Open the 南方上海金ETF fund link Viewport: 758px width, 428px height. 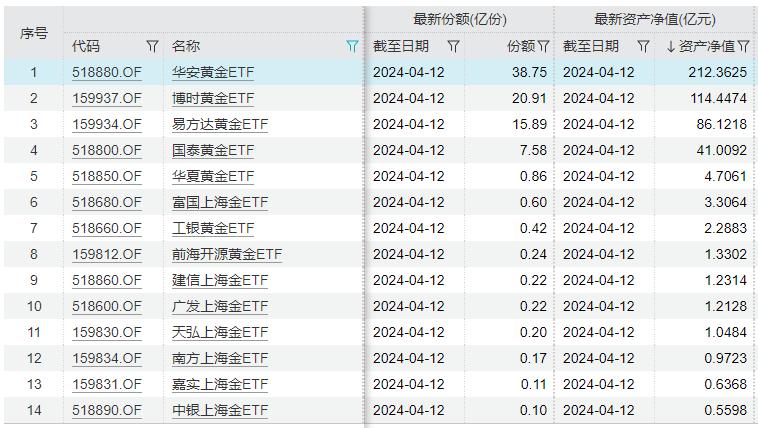tap(220, 358)
